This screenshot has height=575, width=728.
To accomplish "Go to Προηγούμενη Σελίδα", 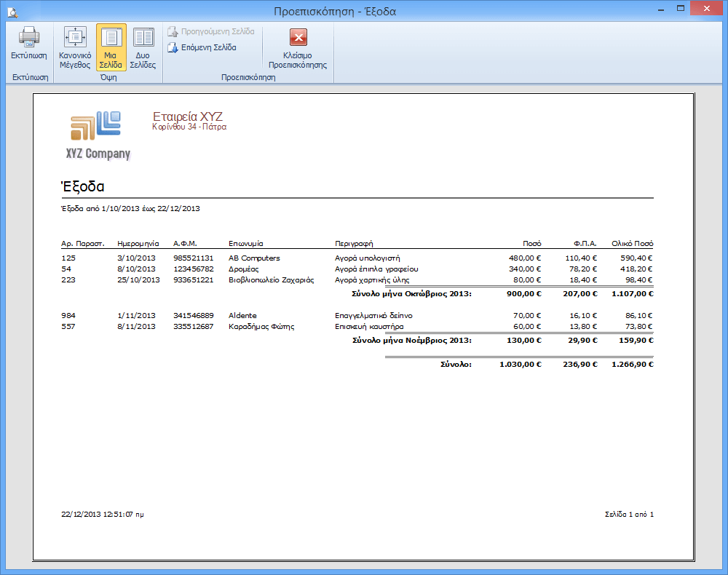I will pyautogui.click(x=210, y=32).
